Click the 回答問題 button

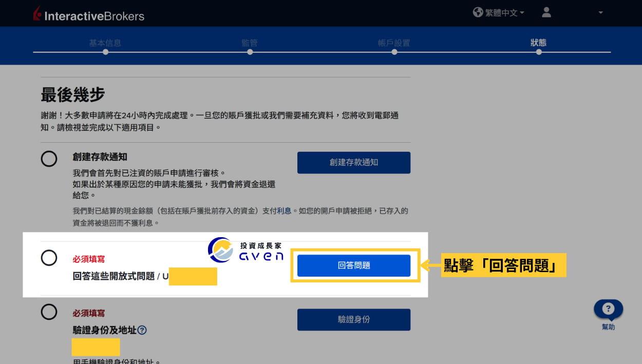click(354, 265)
